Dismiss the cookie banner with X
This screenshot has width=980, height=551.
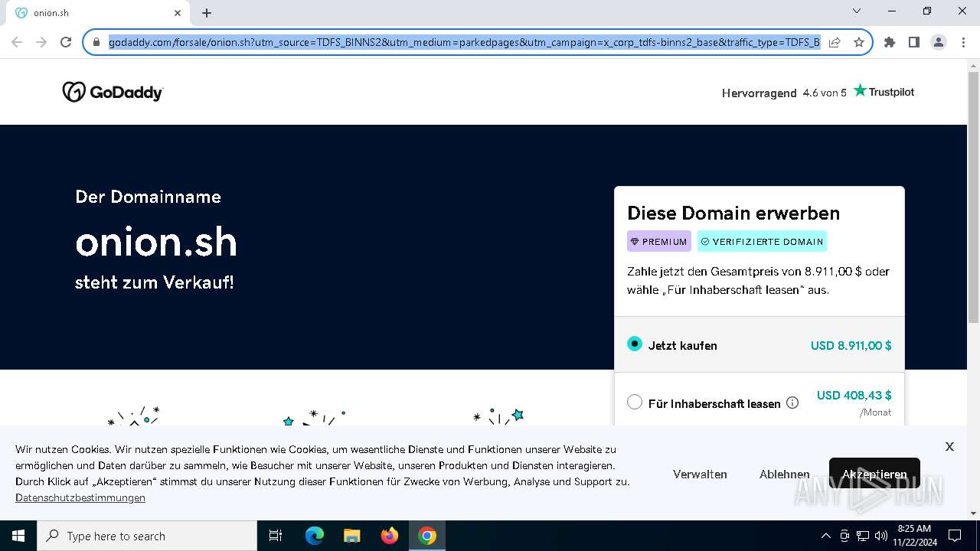coord(949,446)
